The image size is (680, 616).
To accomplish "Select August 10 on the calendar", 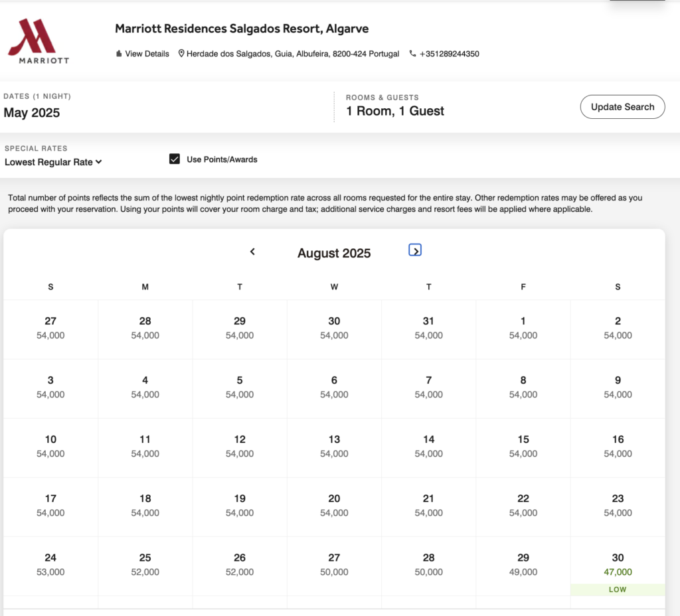I will coord(50,447).
